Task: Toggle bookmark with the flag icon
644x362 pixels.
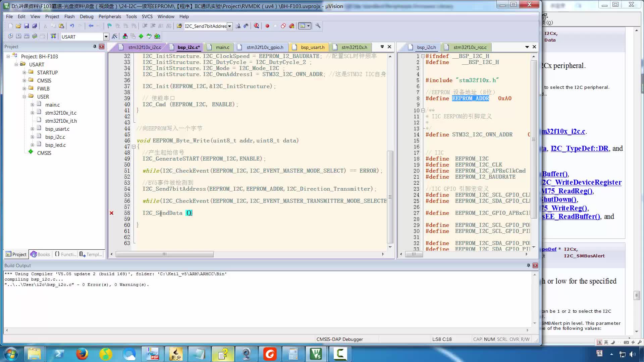Action: [109, 26]
